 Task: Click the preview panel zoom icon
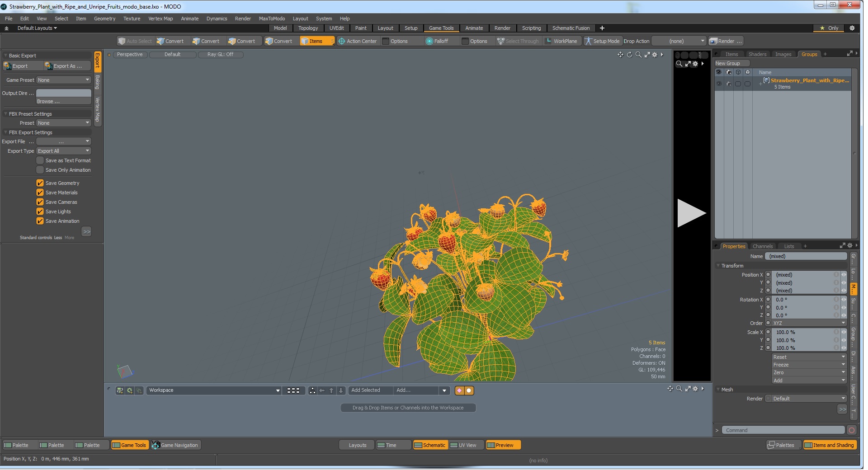pyautogui.click(x=679, y=64)
